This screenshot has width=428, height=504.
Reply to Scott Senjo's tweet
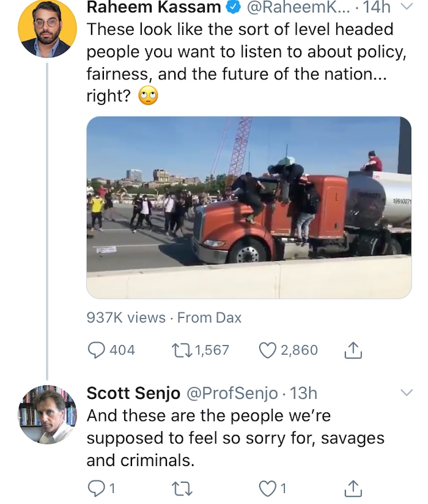(97, 488)
